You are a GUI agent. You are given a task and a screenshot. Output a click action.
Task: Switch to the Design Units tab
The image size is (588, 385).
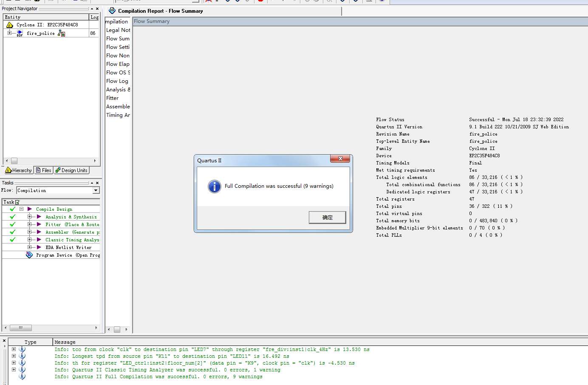click(71, 170)
